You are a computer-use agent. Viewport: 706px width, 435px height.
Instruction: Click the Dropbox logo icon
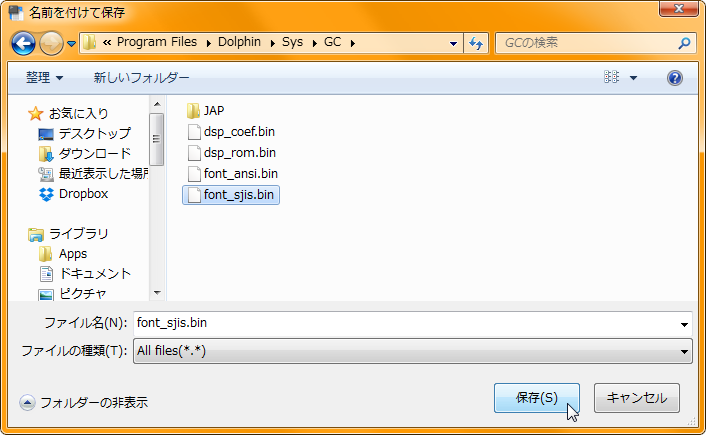(46, 194)
